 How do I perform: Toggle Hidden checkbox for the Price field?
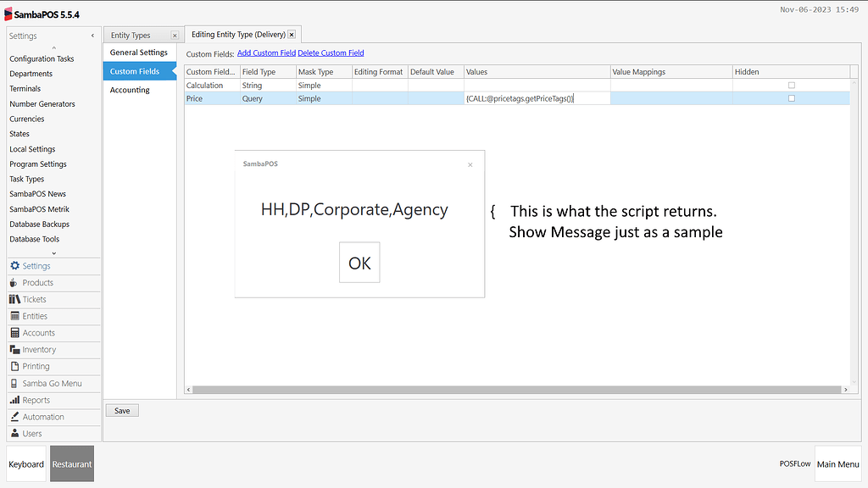[x=791, y=97]
